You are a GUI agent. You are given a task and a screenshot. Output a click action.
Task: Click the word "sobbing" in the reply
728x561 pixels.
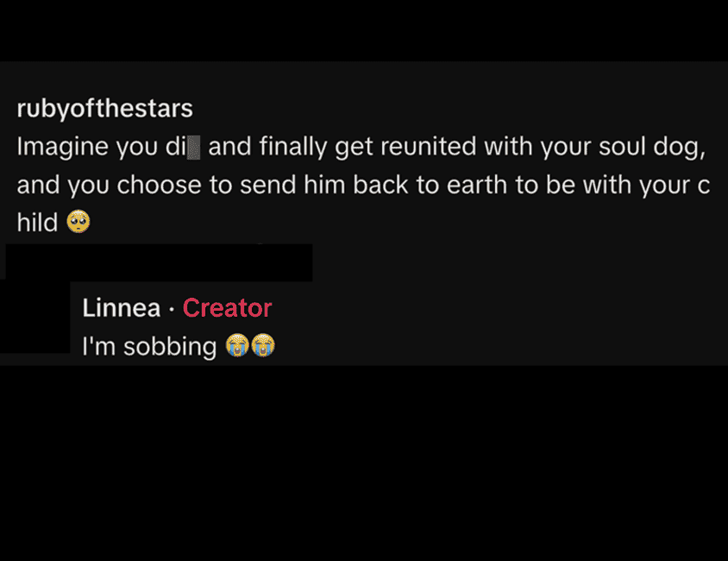point(171,347)
